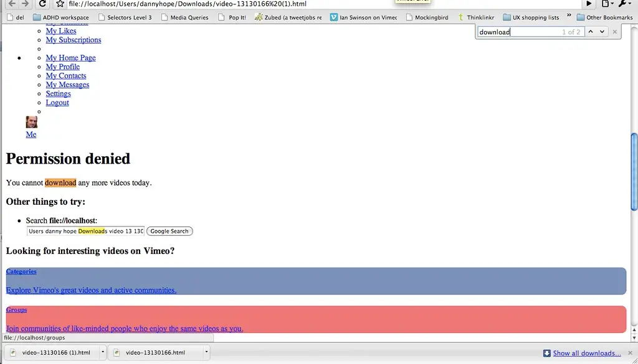Image resolution: width=638 pixels, height=364 pixels.
Task: Click the play arrow at address bar end
Action: click(589, 4)
